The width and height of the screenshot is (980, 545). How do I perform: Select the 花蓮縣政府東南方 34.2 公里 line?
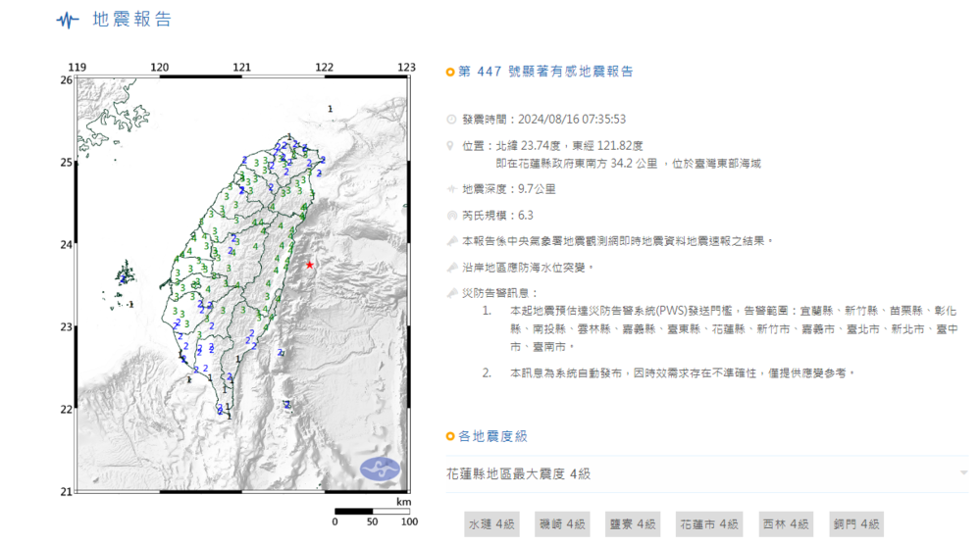pyautogui.click(x=628, y=164)
